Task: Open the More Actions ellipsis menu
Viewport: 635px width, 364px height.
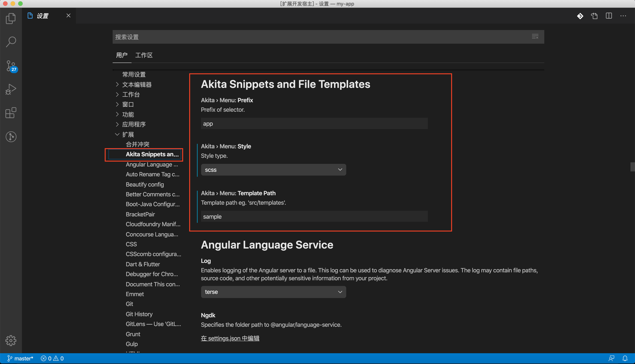Action: (x=623, y=16)
